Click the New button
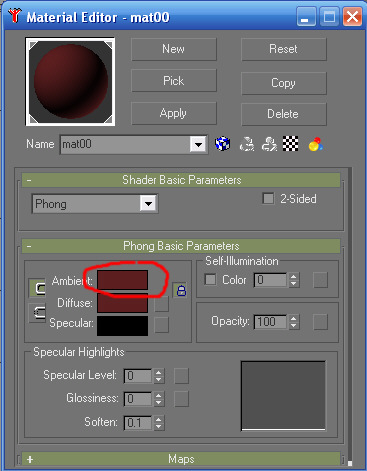The width and height of the screenshot is (367, 471). 174,49
